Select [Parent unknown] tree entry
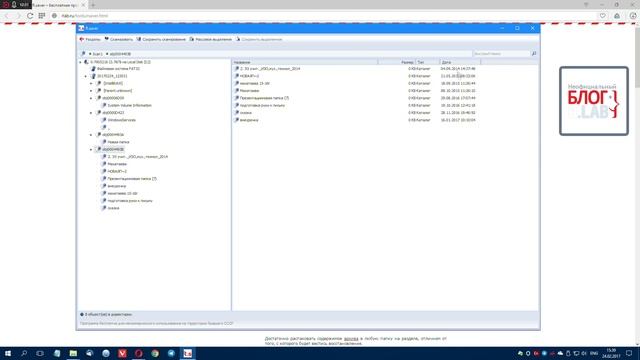The height and width of the screenshot is (360, 640). point(118,91)
